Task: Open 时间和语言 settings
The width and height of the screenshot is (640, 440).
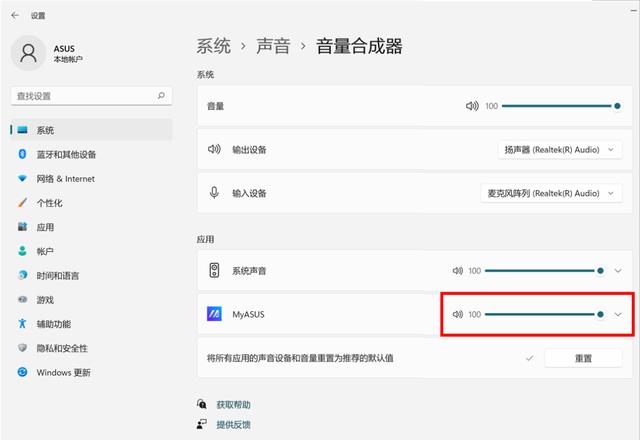Action: tap(91, 276)
